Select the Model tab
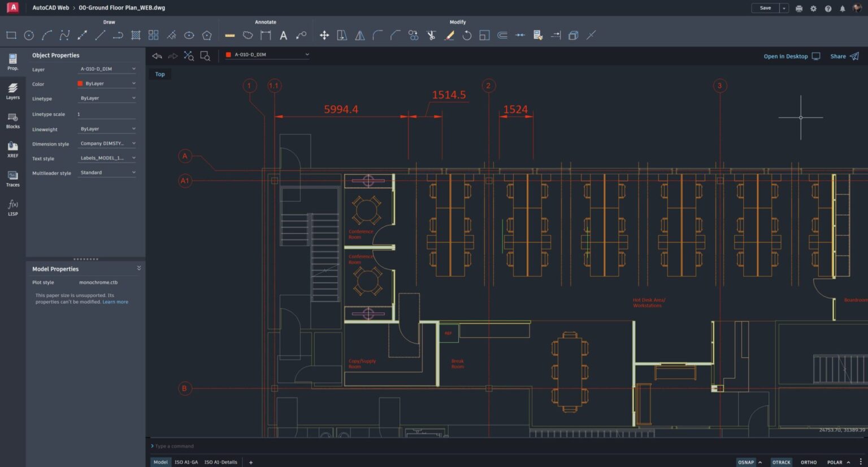The image size is (868, 467). click(160, 462)
